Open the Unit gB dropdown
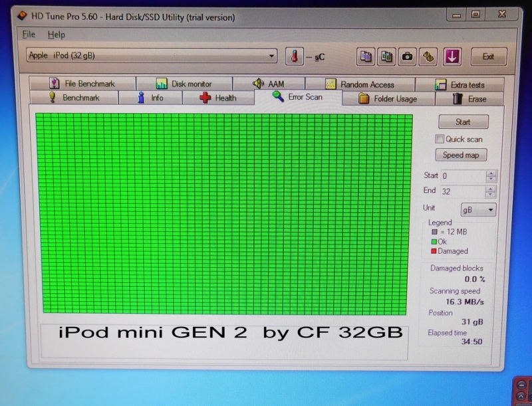 478,210
